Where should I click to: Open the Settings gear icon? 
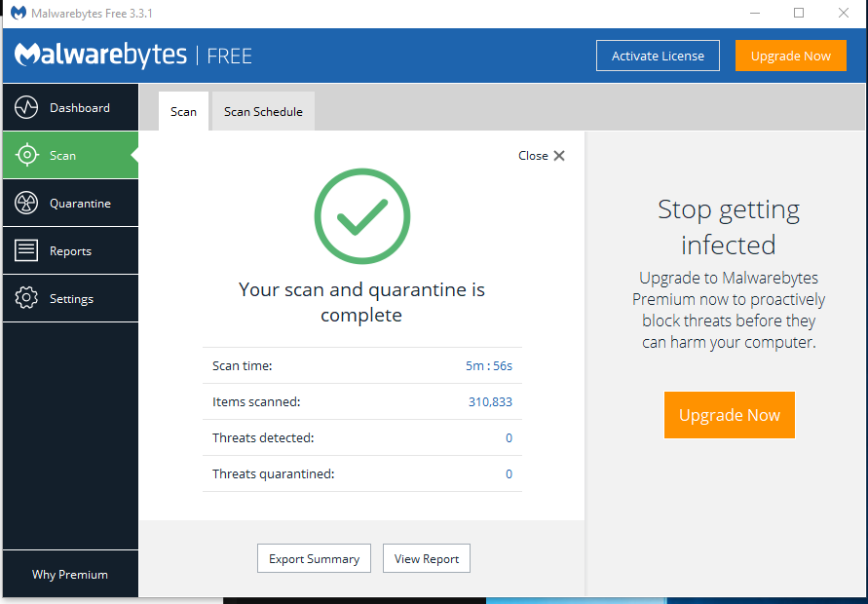[26, 298]
